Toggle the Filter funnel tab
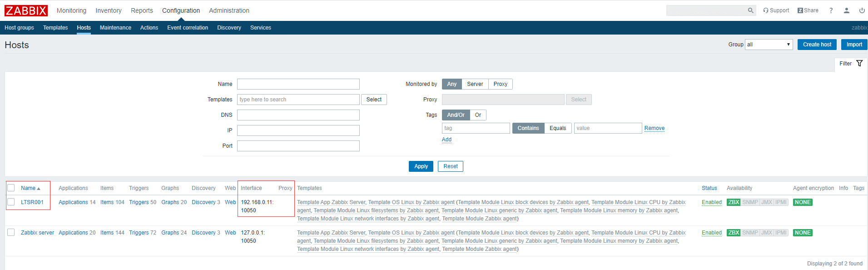Screen dimensions: 868x270 point(851,64)
